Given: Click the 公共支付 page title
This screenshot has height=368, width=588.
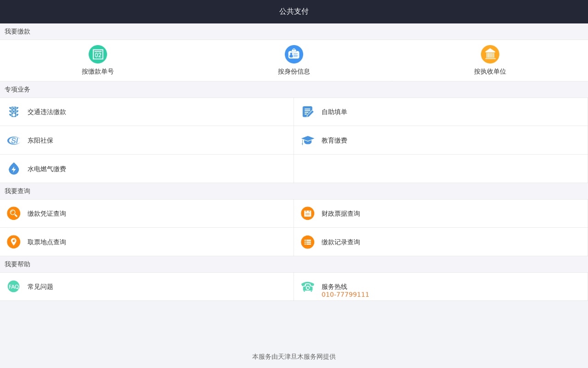Looking at the screenshot, I should [294, 11].
